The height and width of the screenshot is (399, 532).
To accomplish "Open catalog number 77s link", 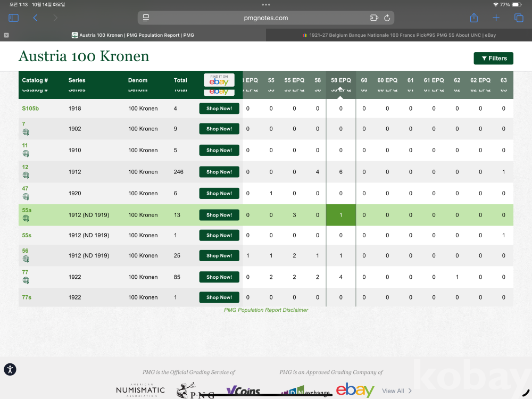I will (27, 297).
